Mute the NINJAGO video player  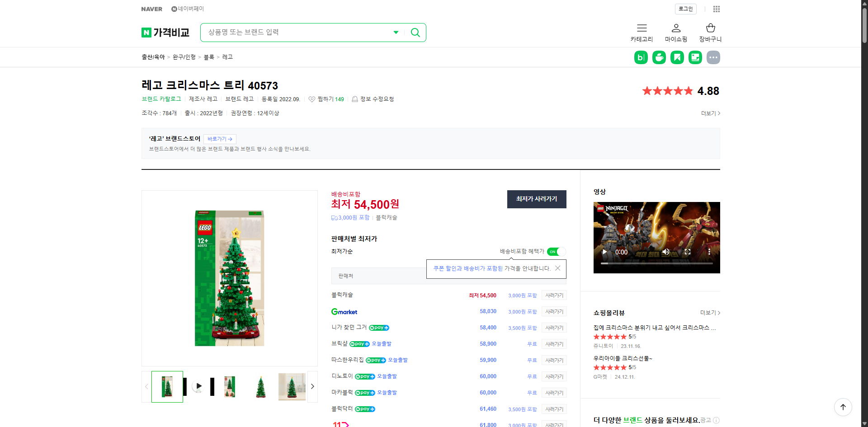[x=665, y=252]
